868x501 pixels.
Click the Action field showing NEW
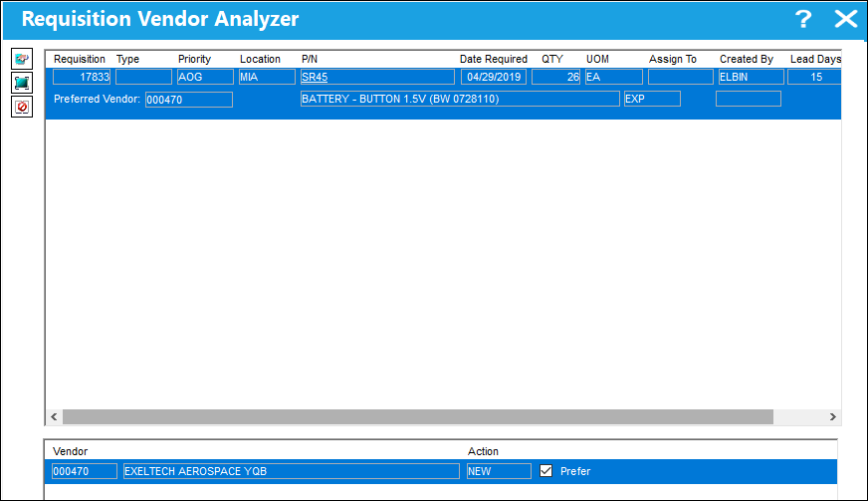[499, 471]
